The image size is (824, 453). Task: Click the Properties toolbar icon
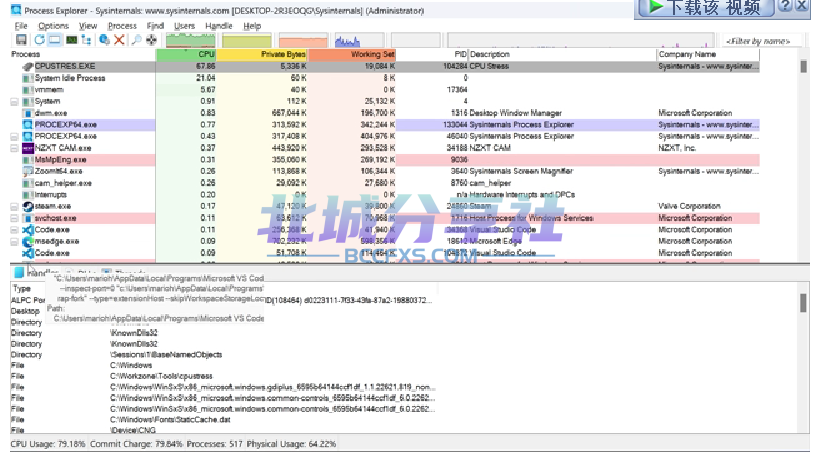[x=104, y=40]
